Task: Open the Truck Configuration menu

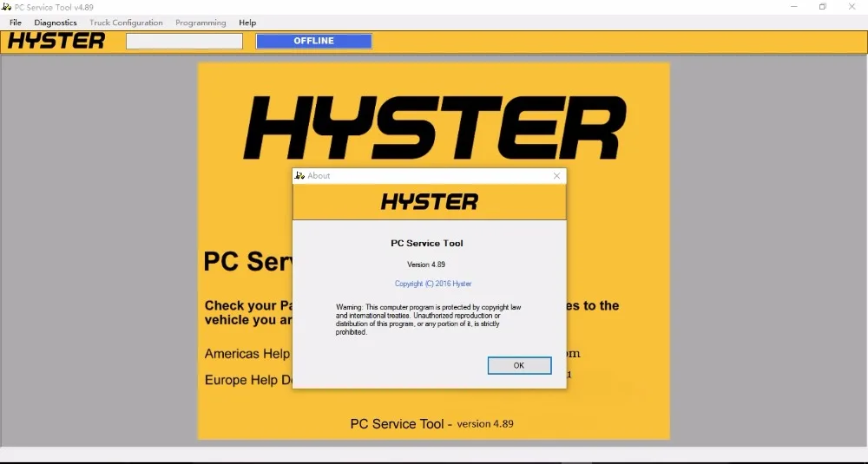Action: click(126, 23)
